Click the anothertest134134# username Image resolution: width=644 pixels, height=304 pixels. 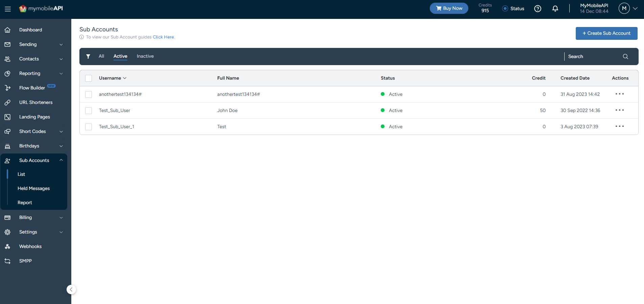pos(120,94)
